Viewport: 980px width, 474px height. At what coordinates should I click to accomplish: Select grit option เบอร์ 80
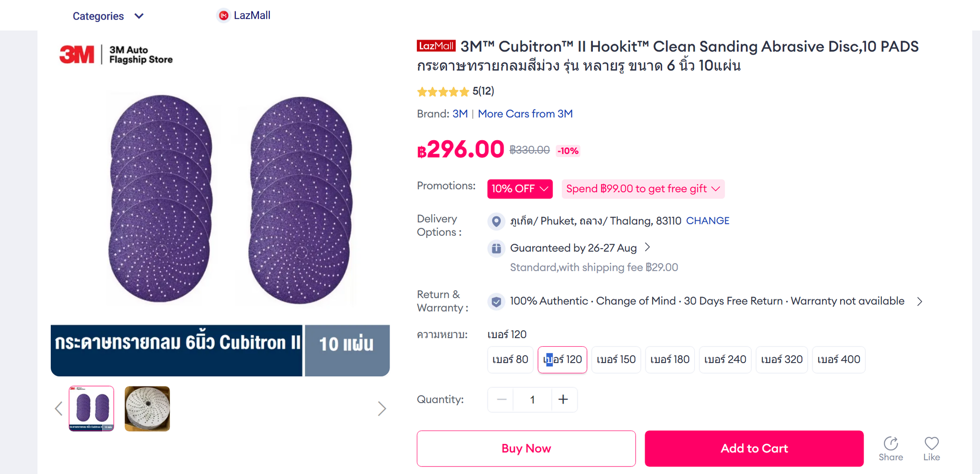click(x=510, y=360)
